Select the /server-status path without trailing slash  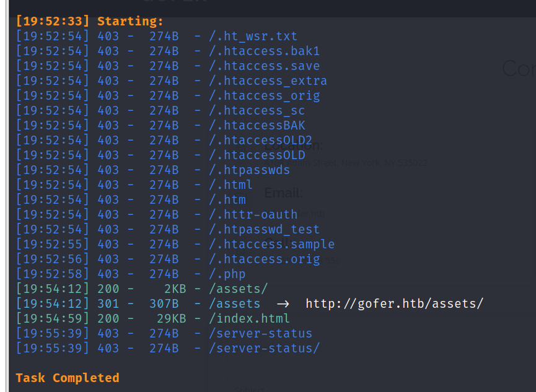pos(260,334)
